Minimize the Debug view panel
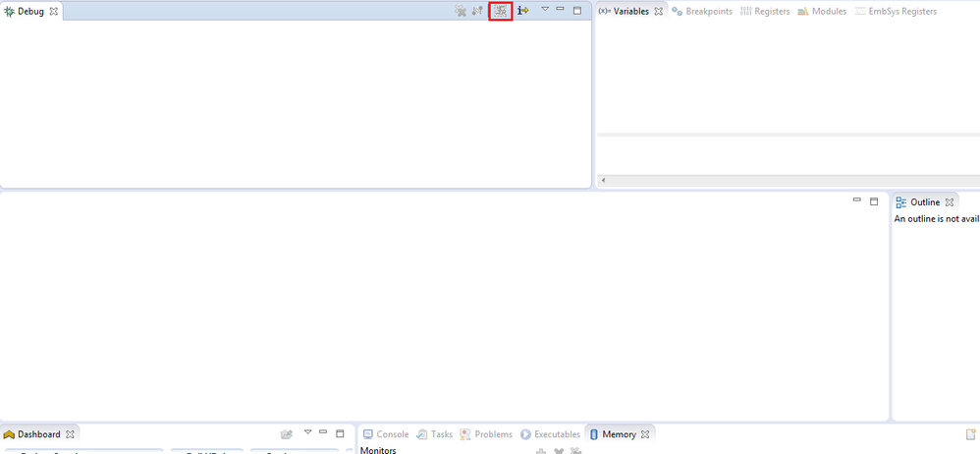The image size is (980, 454). tap(560, 10)
